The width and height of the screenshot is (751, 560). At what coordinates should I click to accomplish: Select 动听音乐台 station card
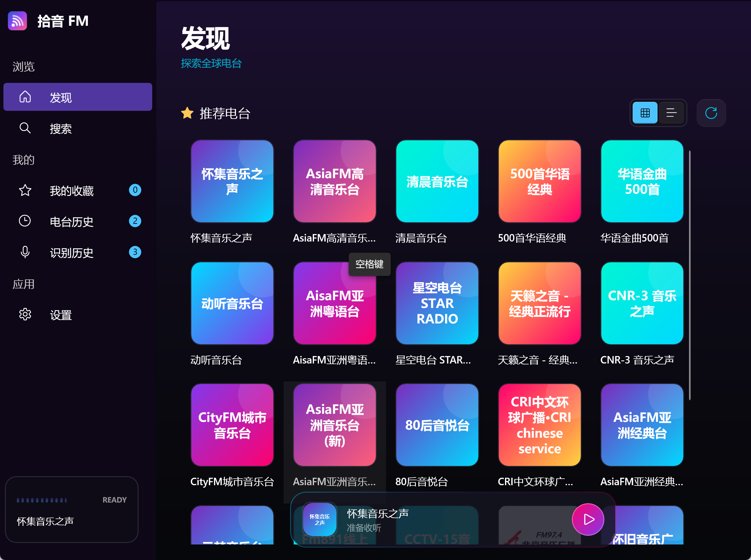coord(232,303)
